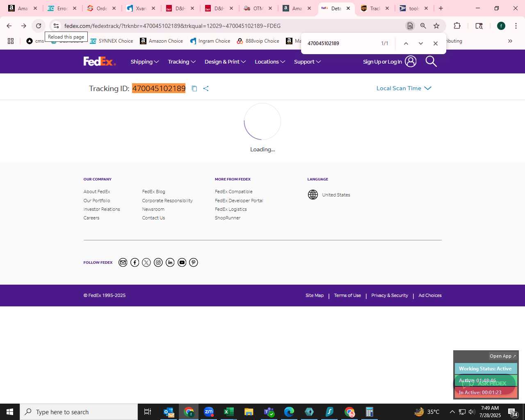Switch to the OTM browser tab

258,8
